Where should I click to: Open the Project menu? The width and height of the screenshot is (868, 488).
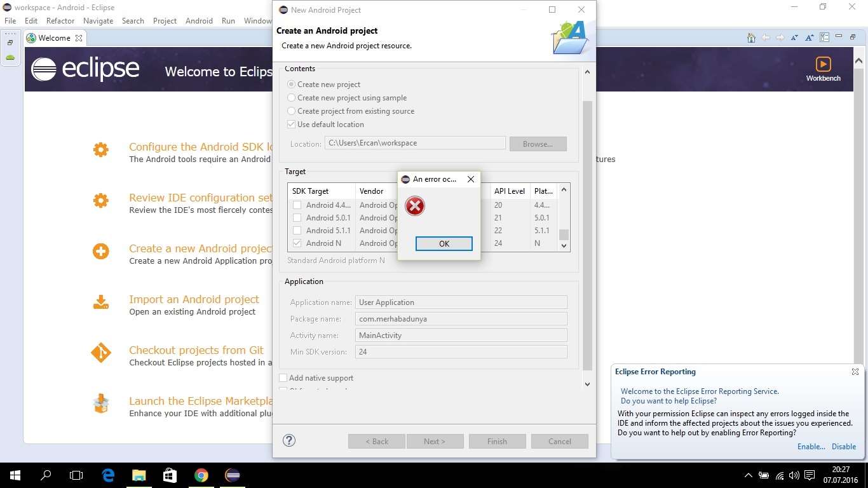tap(165, 21)
